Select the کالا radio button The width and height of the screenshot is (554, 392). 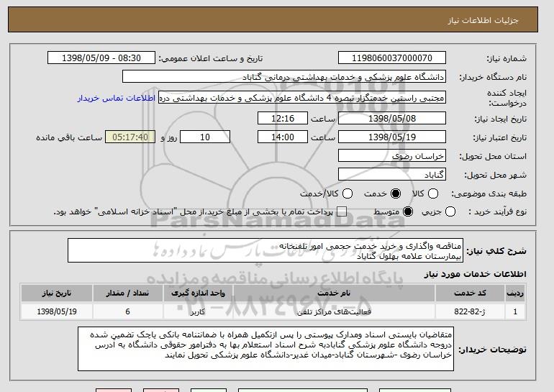pyautogui.click(x=433, y=193)
